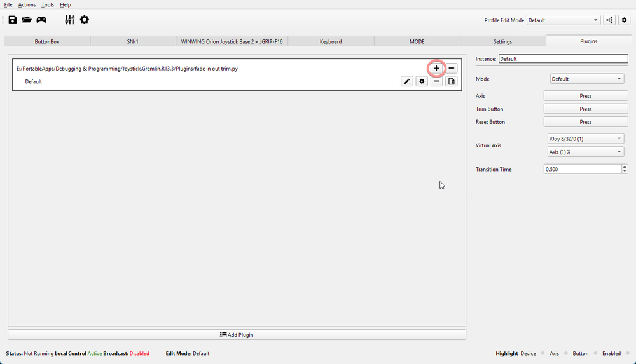The width and height of the screenshot is (636, 364).
Task: Go to the Settings tab
Action: (x=502, y=41)
